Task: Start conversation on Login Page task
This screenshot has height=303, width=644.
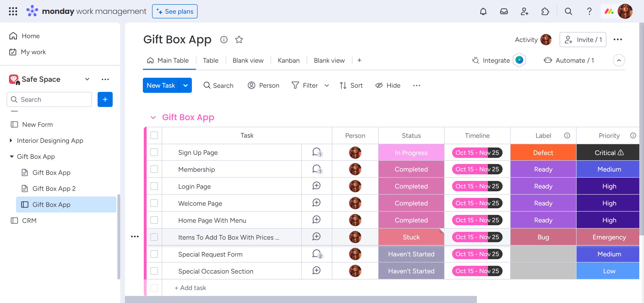Action: [x=317, y=186]
